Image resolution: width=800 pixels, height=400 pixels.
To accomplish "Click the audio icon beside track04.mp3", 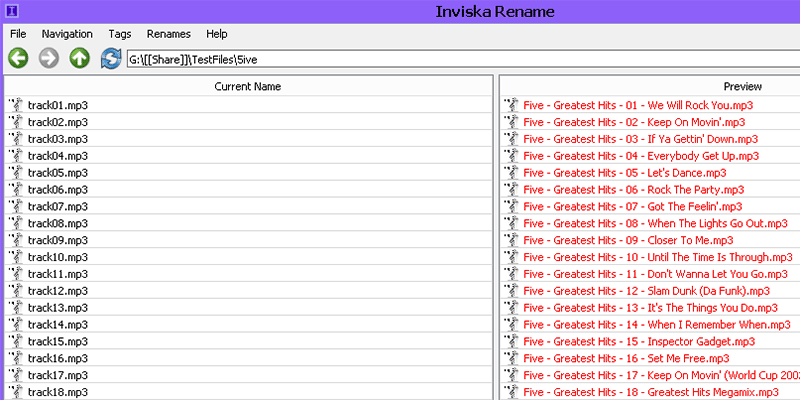I will point(16,155).
